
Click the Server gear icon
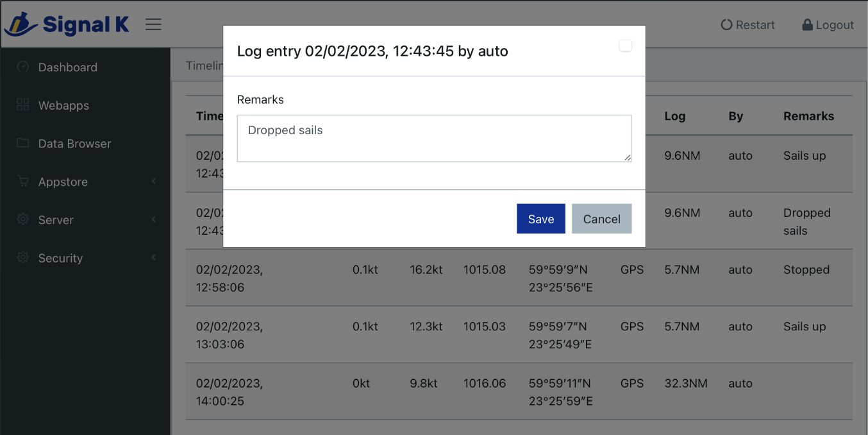(23, 219)
